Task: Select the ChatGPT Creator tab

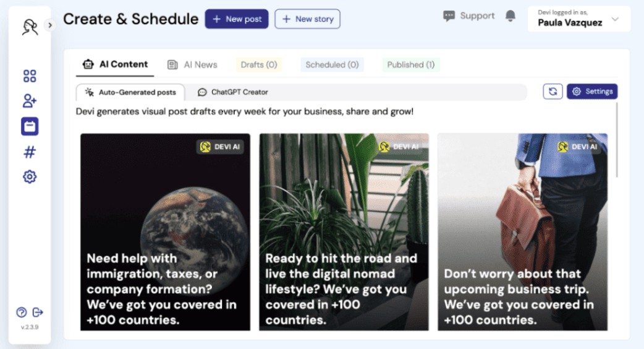Action: point(233,92)
